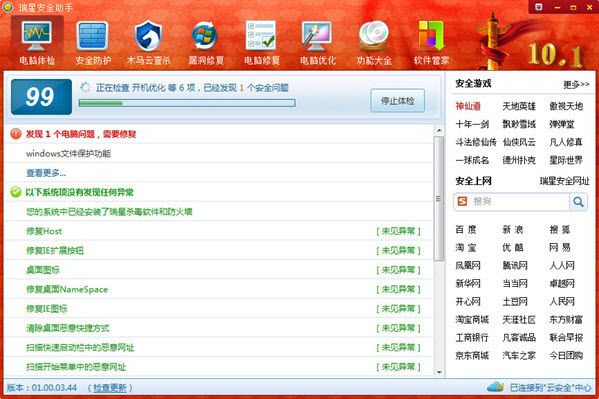Open the 汽车之家 site link
Viewport: 599px width, 399px height.
(519, 355)
